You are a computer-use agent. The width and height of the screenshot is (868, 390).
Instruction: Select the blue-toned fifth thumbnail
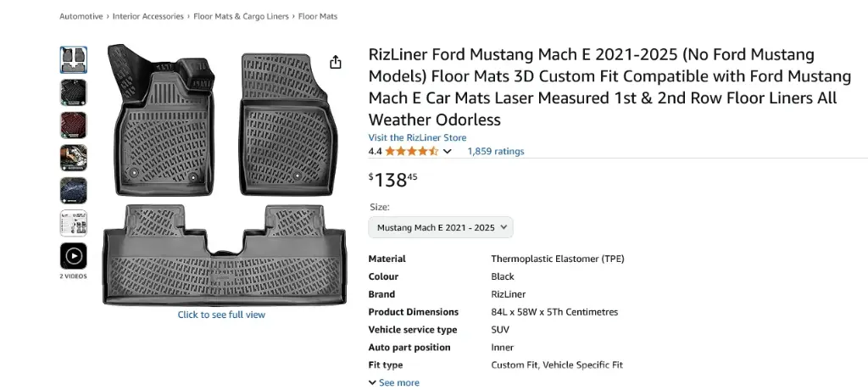(73, 190)
